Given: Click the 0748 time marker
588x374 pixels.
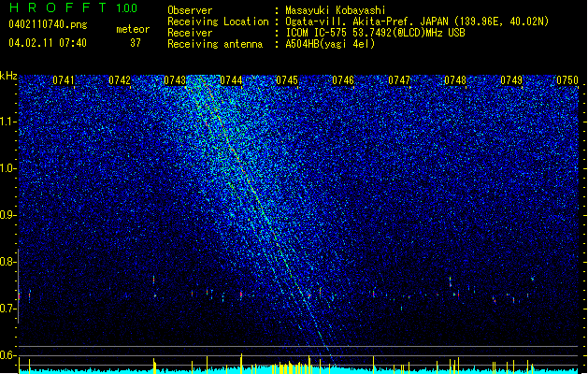Looking at the screenshot, I should point(455,80).
